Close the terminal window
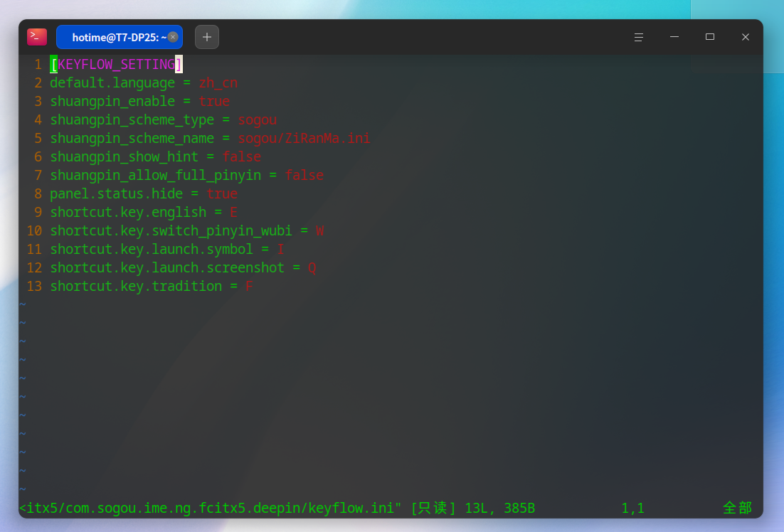784x532 pixels. [746, 37]
